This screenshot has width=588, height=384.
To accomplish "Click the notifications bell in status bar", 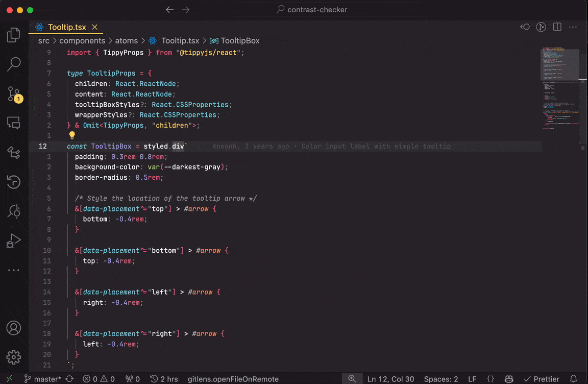I will click(x=573, y=379).
